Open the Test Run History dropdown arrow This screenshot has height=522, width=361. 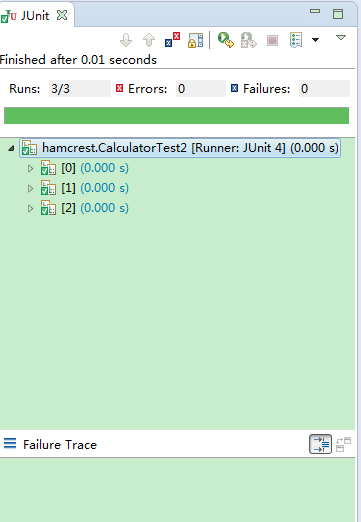[315, 40]
